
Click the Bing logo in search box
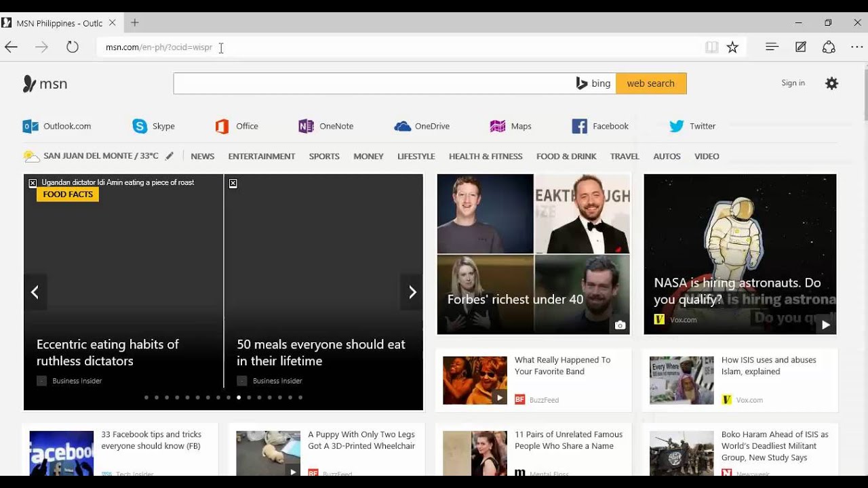[593, 83]
